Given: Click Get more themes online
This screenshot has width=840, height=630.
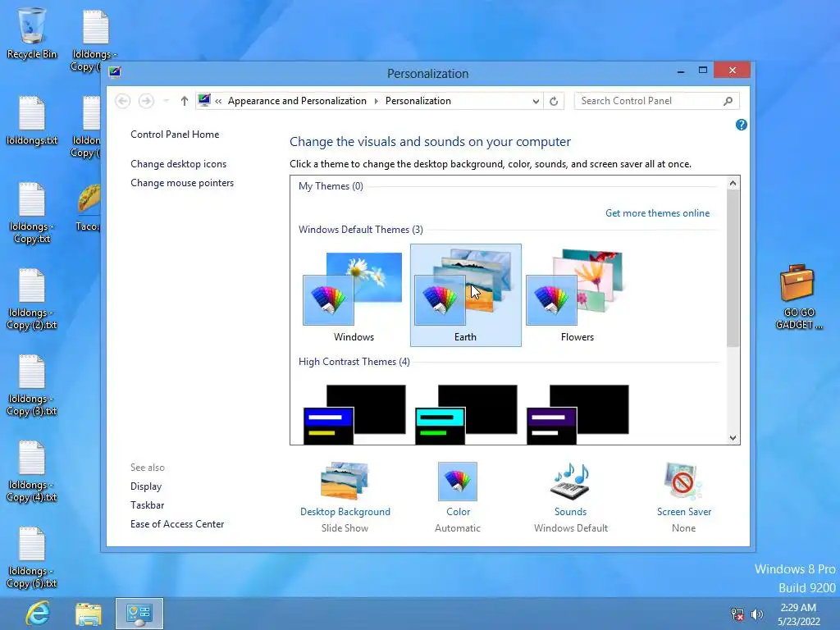Looking at the screenshot, I should [657, 213].
